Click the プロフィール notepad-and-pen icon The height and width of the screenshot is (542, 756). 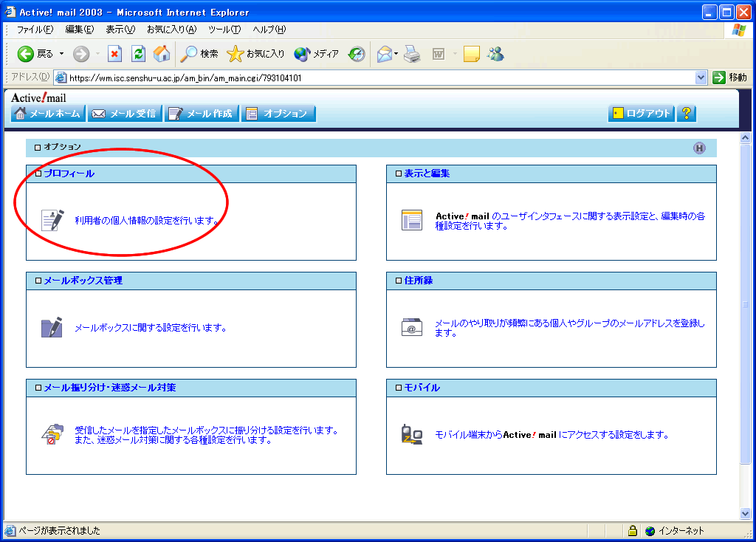point(52,220)
